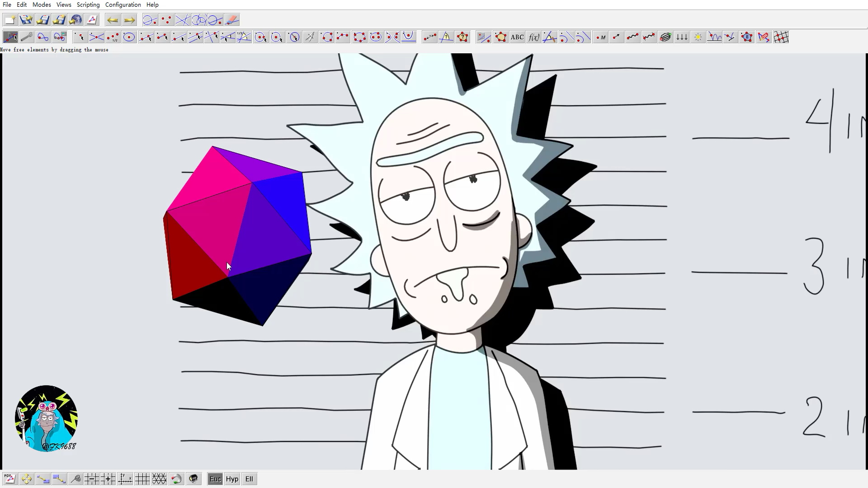Choose the intersection point tool
Image resolution: width=868 pixels, height=488 pixels.
[x=97, y=37]
